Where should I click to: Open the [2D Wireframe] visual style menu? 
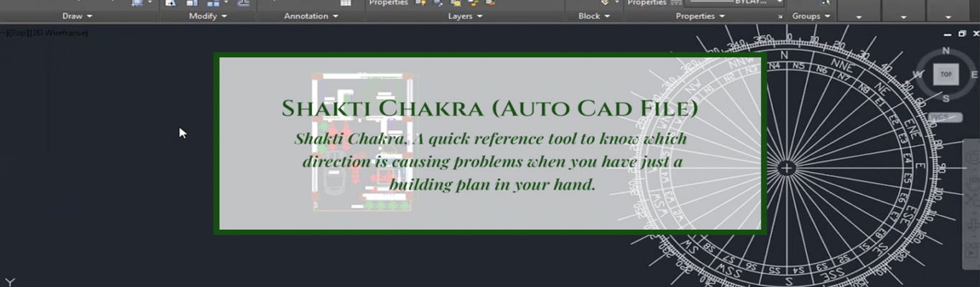point(58,33)
